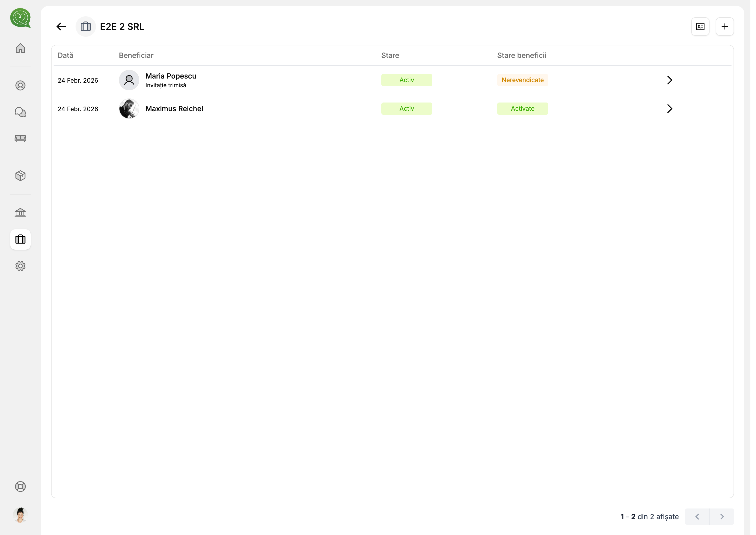Click the Nerevendicate status badge
Viewport: 756px width, 535px height.
tap(522, 80)
